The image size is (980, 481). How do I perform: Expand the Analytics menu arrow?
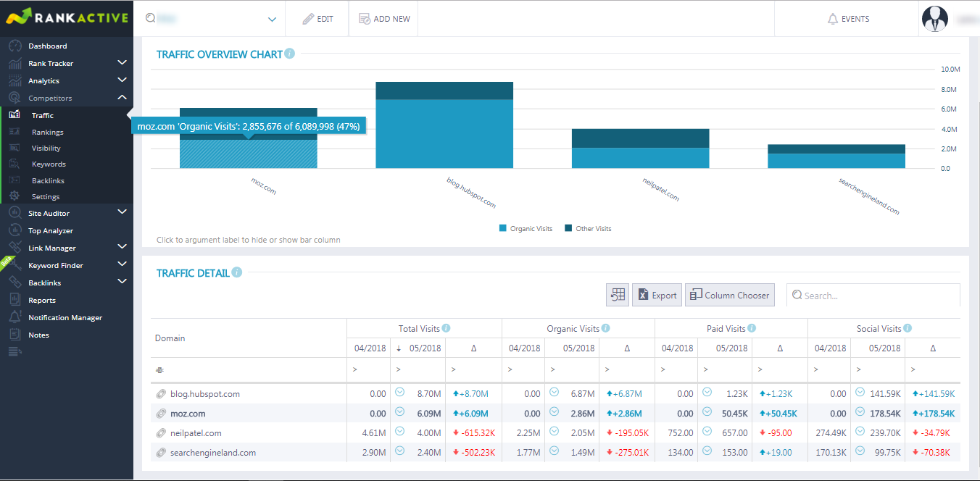pyautogui.click(x=122, y=80)
